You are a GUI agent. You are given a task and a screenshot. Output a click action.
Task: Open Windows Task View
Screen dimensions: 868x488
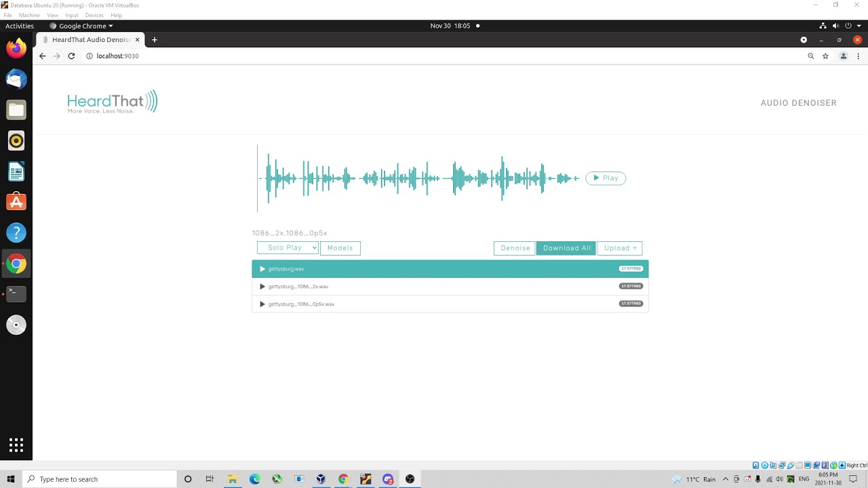[x=210, y=479]
